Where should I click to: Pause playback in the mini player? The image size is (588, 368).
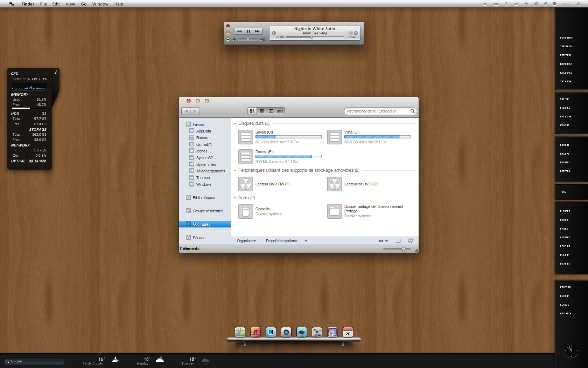(x=248, y=31)
